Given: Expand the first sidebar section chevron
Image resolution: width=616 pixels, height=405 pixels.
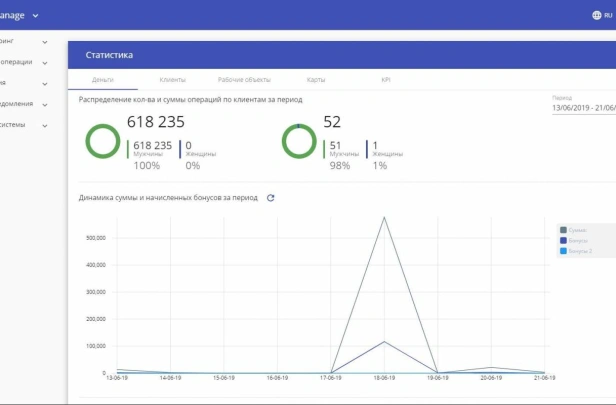Looking at the screenshot, I should click(45, 42).
